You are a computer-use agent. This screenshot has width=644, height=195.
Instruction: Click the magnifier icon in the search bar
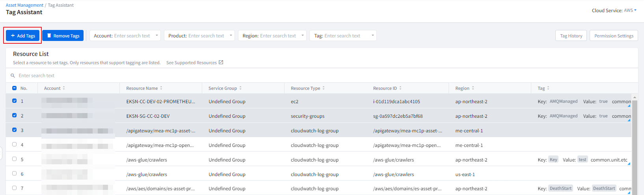(x=13, y=76)
